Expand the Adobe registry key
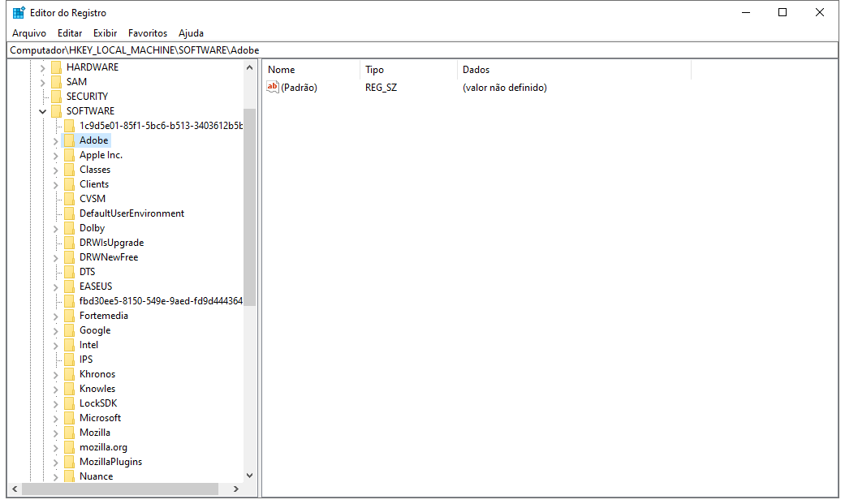 click(55, 140)
